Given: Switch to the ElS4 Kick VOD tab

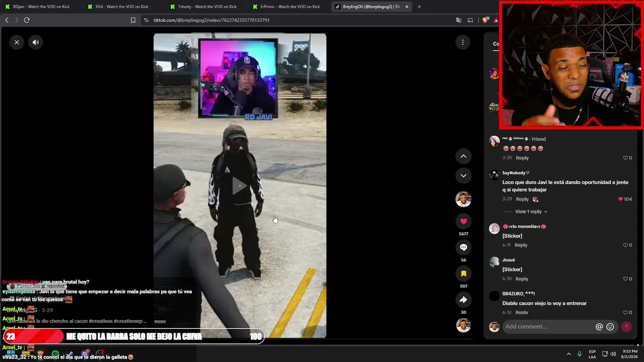Looking at the screenshot, I should click(x=122, y=7).
